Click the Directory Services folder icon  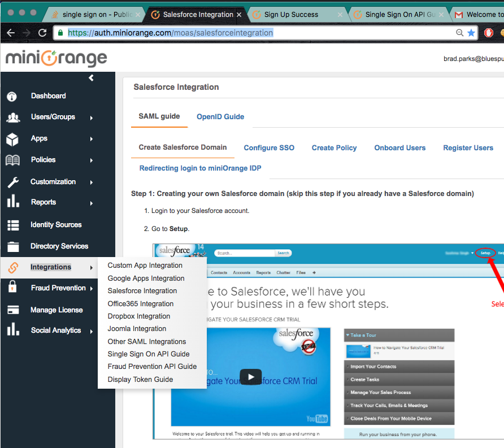click(x=13, y=246)
